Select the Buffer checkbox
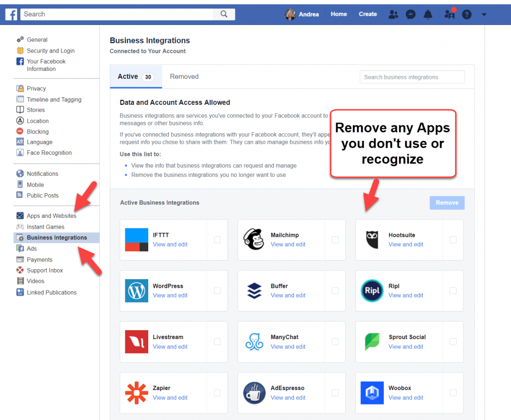Screen dimensions: 511x420 click(335, 291)
